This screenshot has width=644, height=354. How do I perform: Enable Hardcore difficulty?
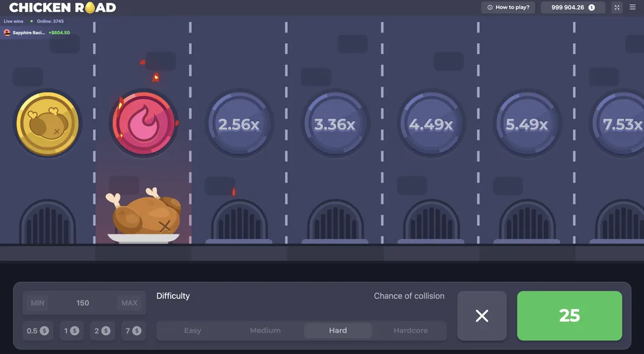[410, 330]
